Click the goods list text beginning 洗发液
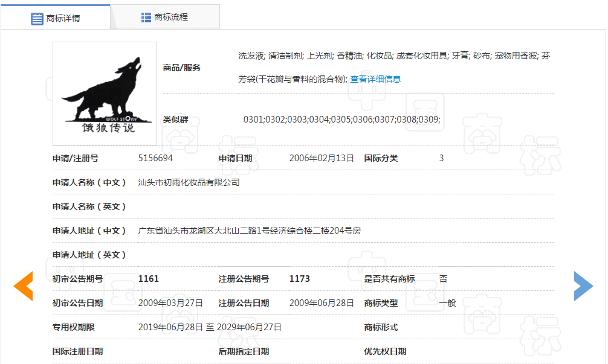 tap(394, 56)
